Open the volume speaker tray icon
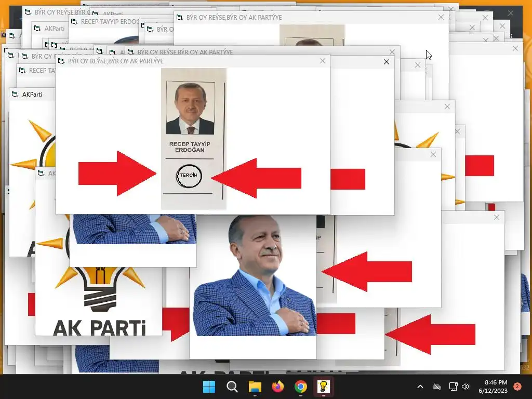This screenshot has width=532, height=399. pyautogui.click(x=465, y=387)
